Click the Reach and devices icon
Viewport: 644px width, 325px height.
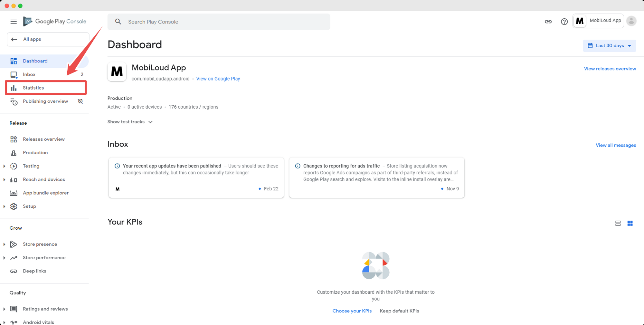click(x=14, y=180)
